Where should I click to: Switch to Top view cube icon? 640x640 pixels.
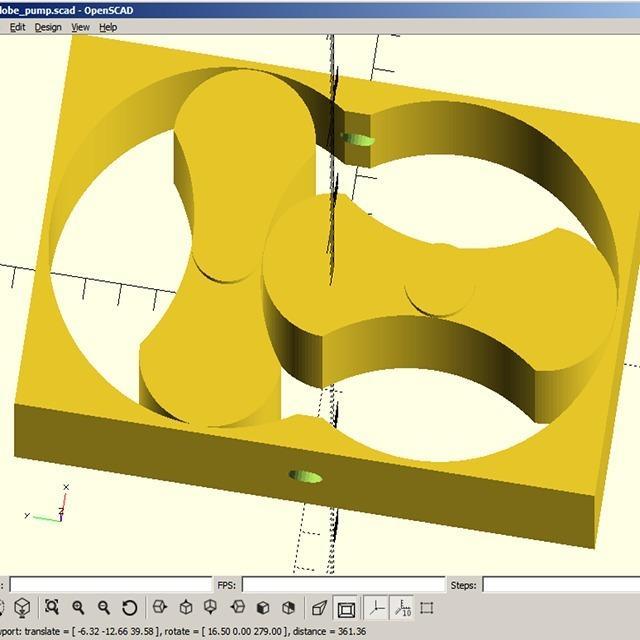pyautogui.click(x=186, y=607)
